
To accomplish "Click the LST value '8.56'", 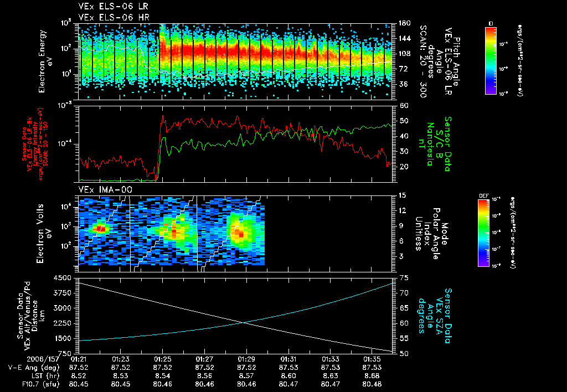I will pyautogui.click(x=204, y=376).
